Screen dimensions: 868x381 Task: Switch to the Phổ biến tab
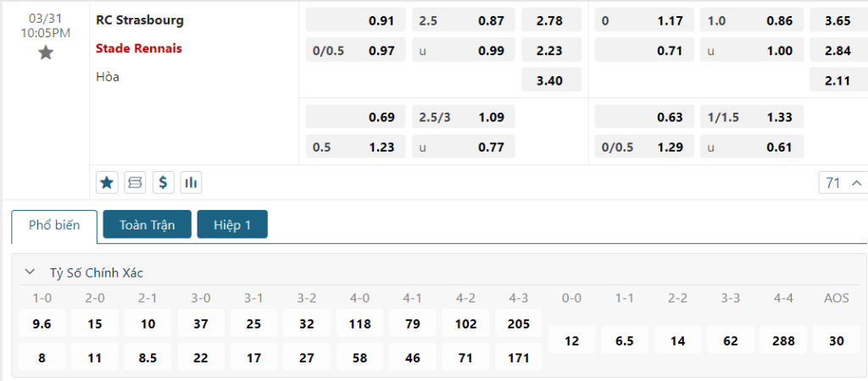point(54,225)
